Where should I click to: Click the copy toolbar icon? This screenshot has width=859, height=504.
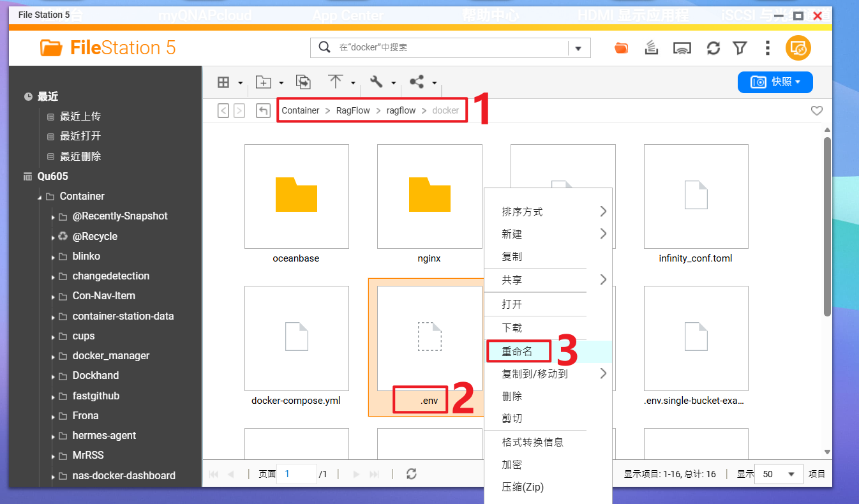pos(303,82)
